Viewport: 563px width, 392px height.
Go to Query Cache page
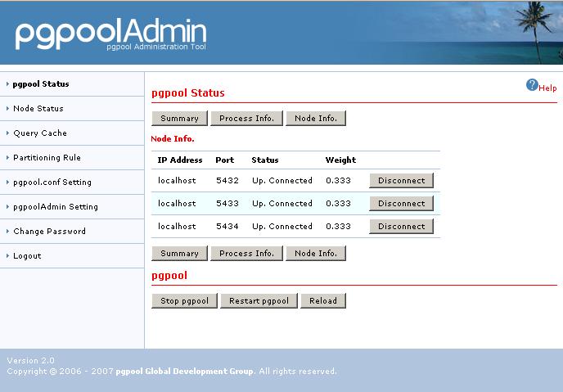40,133
